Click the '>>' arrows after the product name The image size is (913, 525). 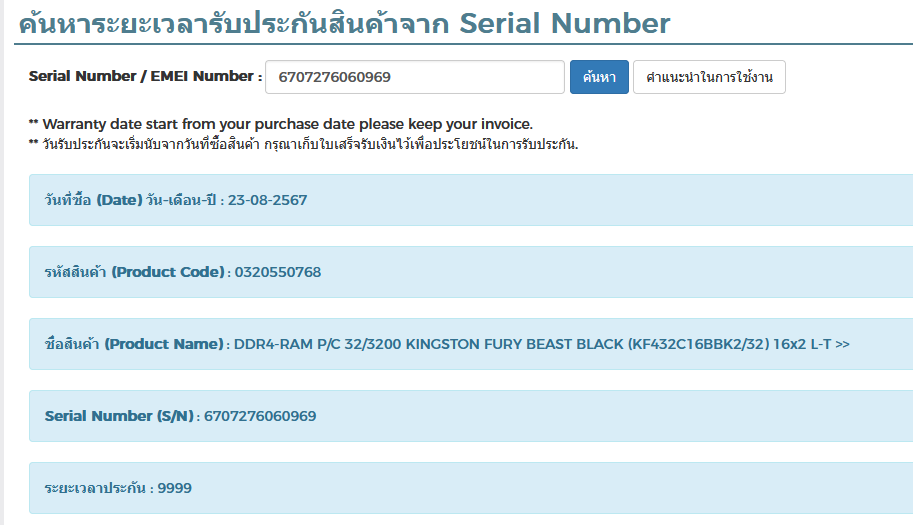click(841, 344)
